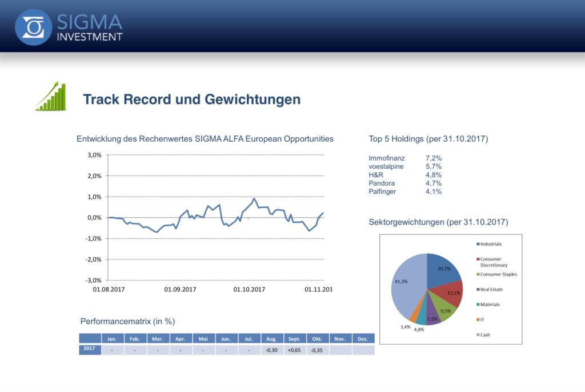Click the 2017 row header cell
585x392 pixels.
point(90,350)
